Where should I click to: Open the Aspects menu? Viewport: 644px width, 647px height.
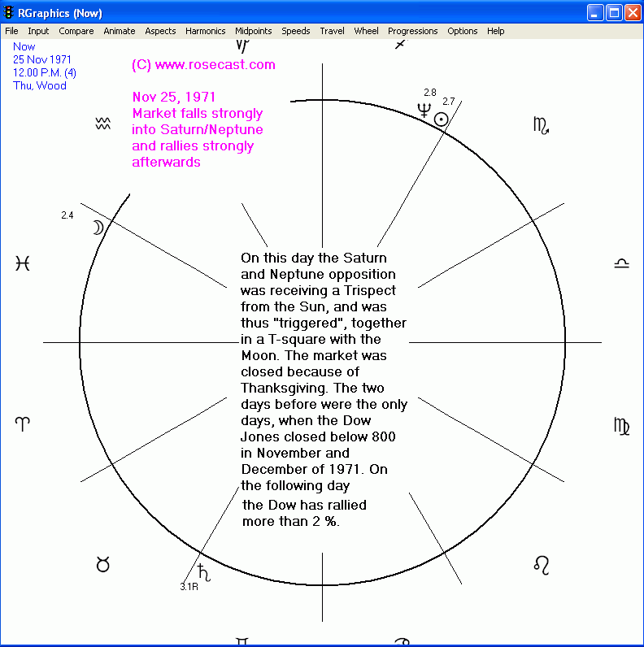tap(160, 31)
